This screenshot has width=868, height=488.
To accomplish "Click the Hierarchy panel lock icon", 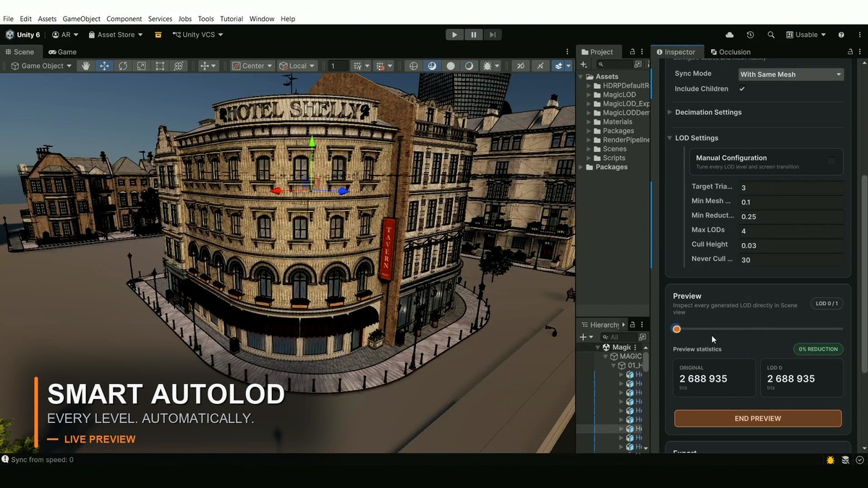I will pyautogui.click(x=632, y=325).
